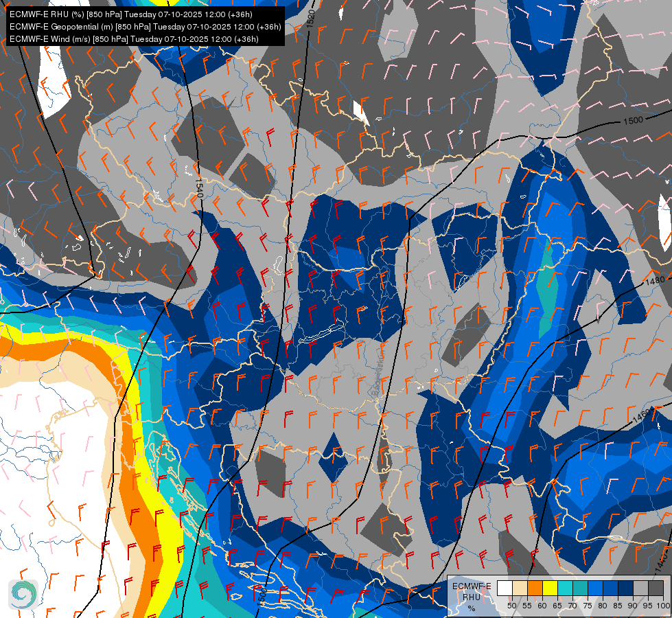Select the navy 85–90% legend swatch
672x618 pixels.
tap(626, 588)
